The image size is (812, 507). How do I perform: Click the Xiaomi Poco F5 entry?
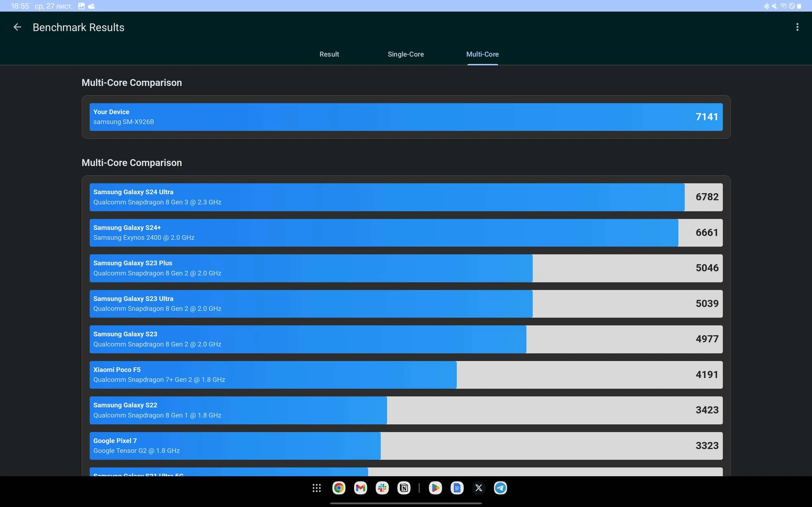[x=406, y=375]
